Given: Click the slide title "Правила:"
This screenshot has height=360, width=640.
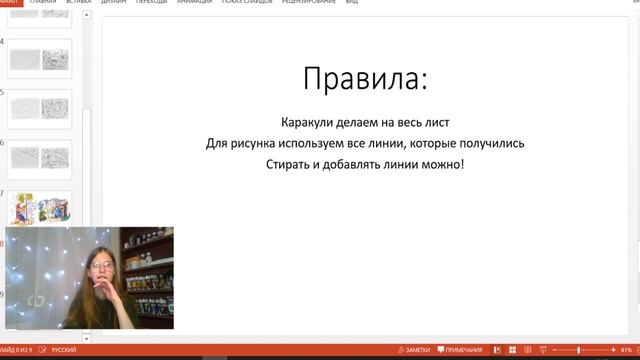Looking at the screenshot, I should click(x=365, y=78).
